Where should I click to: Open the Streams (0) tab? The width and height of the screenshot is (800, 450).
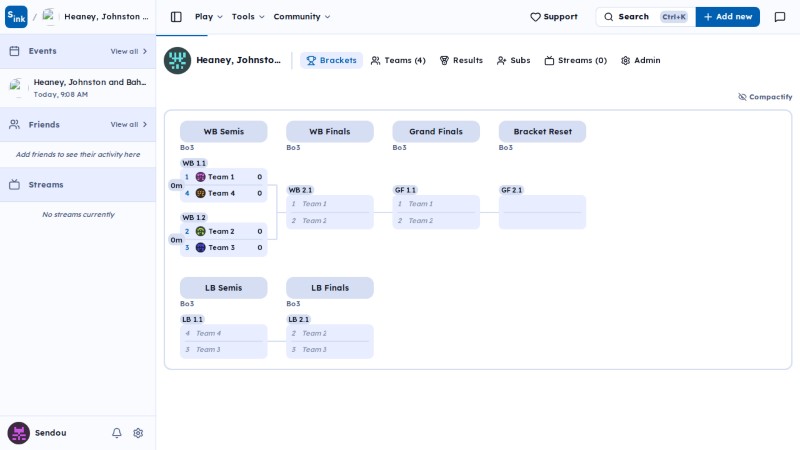point(576,60)
